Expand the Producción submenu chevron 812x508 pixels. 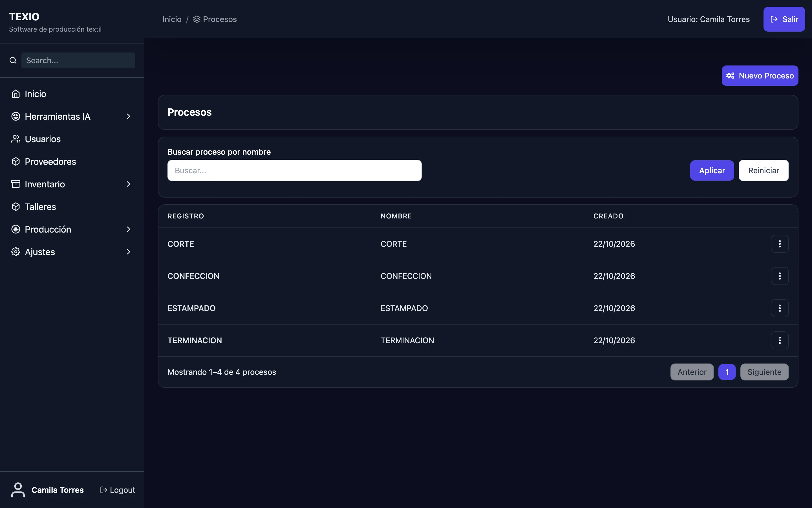click(x=129, y=229)
